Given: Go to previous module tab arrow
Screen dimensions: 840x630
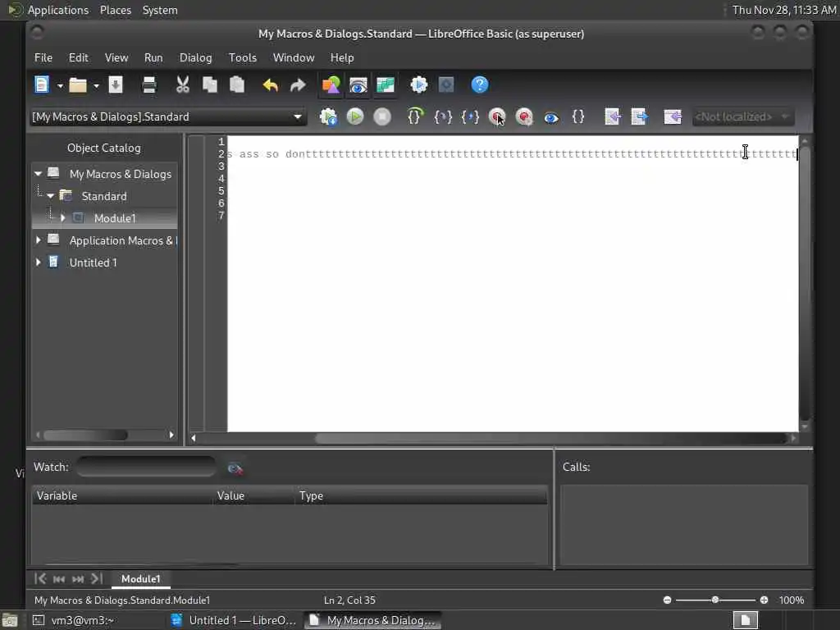Looking at the screenshot, I should coord(59,578).
